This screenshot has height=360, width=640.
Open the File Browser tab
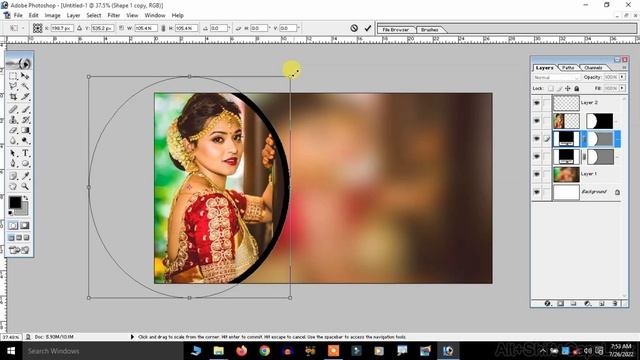(396, 30)
